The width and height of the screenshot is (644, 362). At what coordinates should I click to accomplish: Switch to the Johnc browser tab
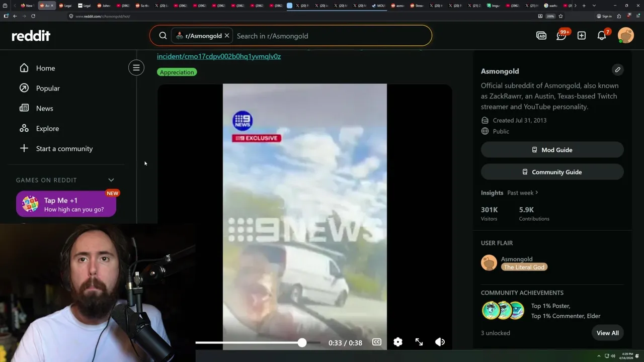(x=103, y=6)
